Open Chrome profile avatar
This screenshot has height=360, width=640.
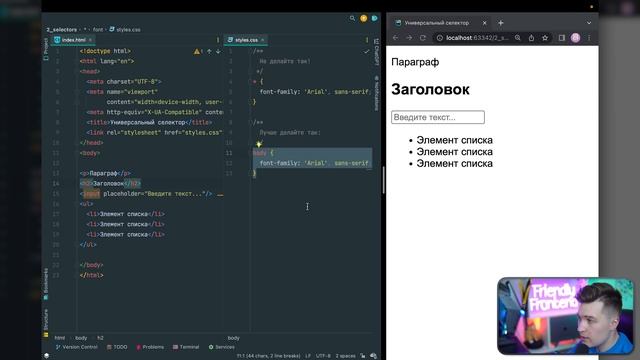click(576, 38)
